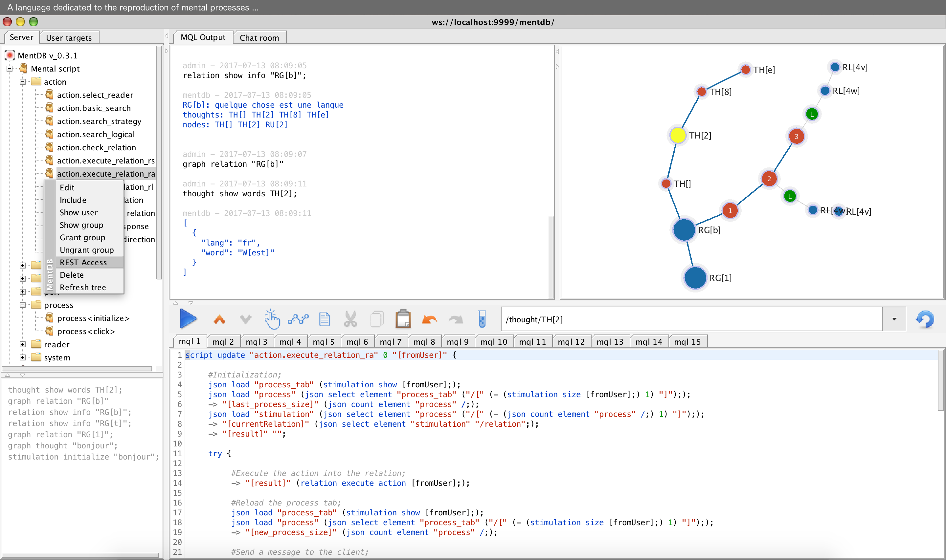Click history entry relation show info "RG[t]";

pyautogui.click(x=69, y=423)
